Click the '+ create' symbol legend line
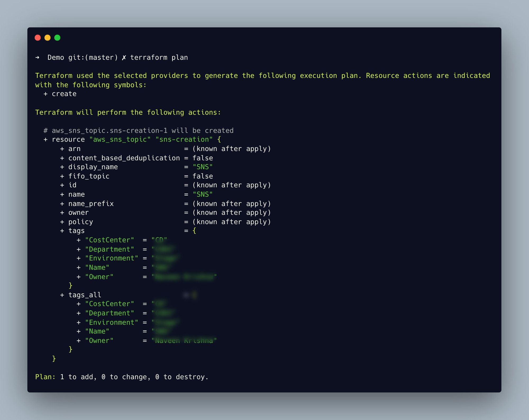This screenshot has height=420, width=529. (60, 94)
